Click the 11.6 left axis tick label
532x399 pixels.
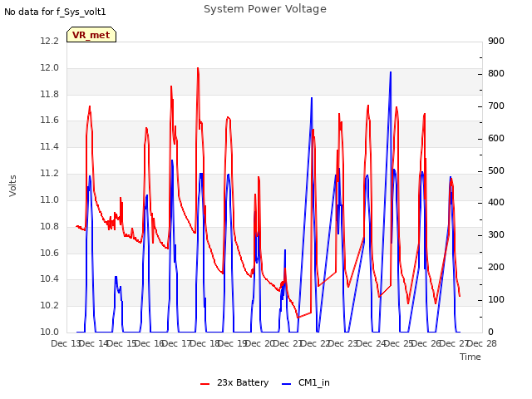point(50,120)
